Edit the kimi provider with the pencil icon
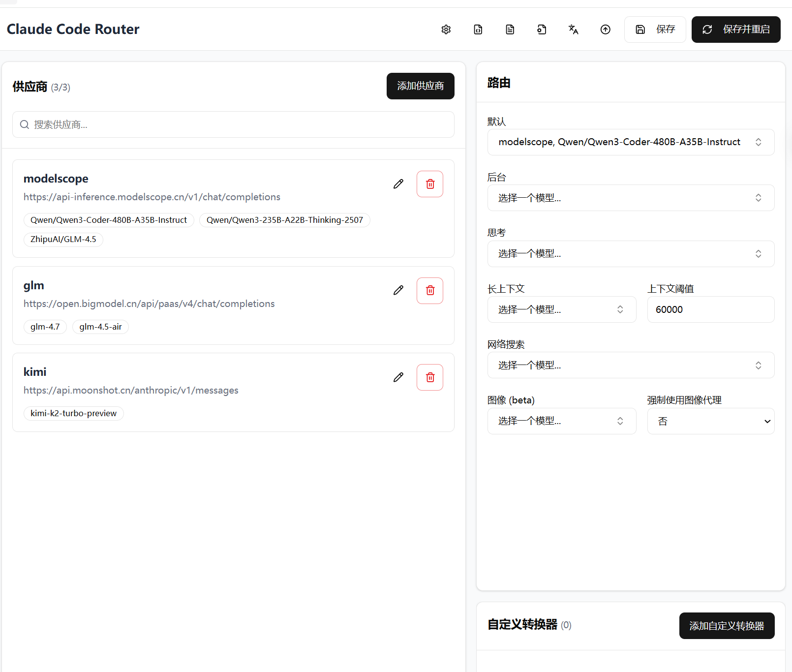The image size is (792, 672). (x=398, y=377)
